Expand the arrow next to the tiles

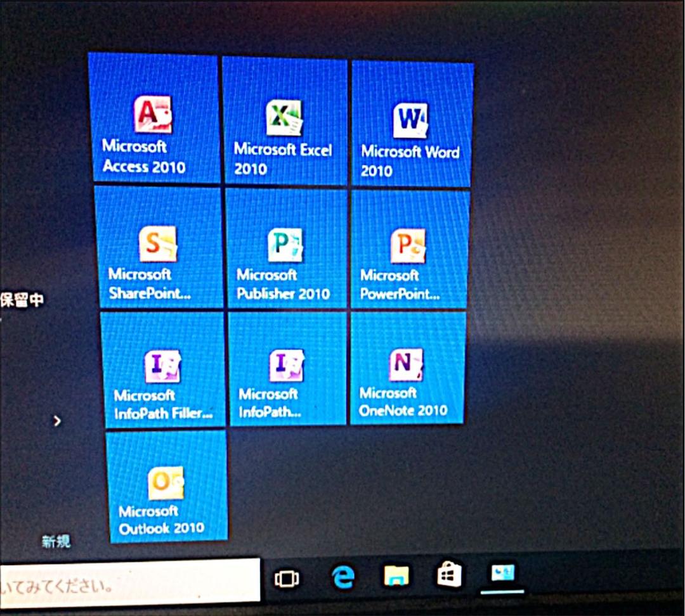pos(58,420)
